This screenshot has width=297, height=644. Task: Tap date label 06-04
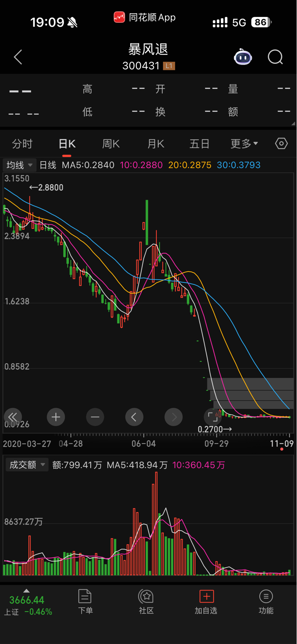tap(144, 444)
